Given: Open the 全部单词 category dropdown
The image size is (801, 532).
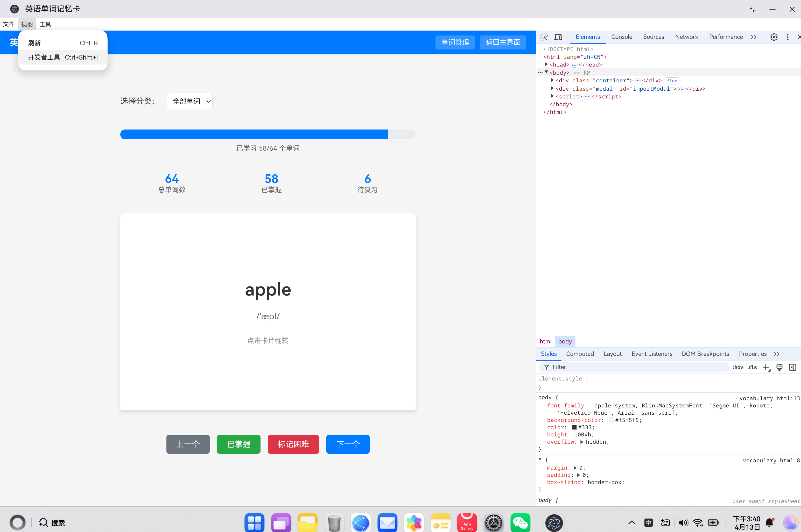Looking at the screenshot, I should [x=189, y=102].
